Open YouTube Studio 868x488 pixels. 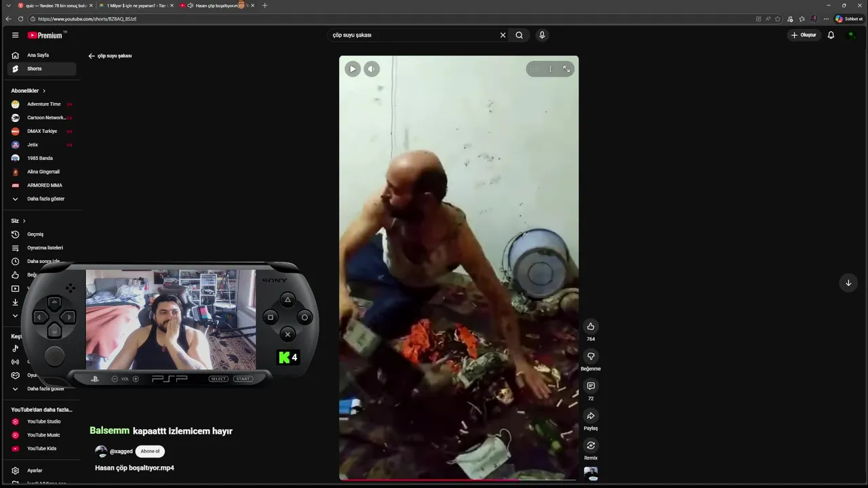click(x=42, y=422)
